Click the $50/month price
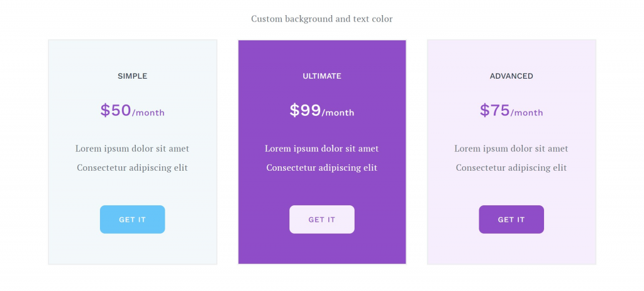Screen dimensions: 644x291 pyautogui.click(x=132, y=110)
